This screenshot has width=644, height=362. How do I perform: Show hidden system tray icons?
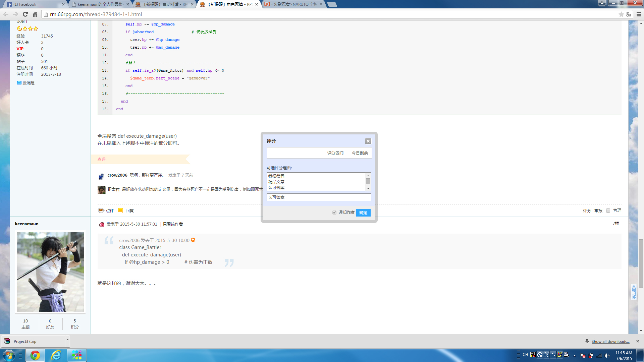[x=575, y=356]
